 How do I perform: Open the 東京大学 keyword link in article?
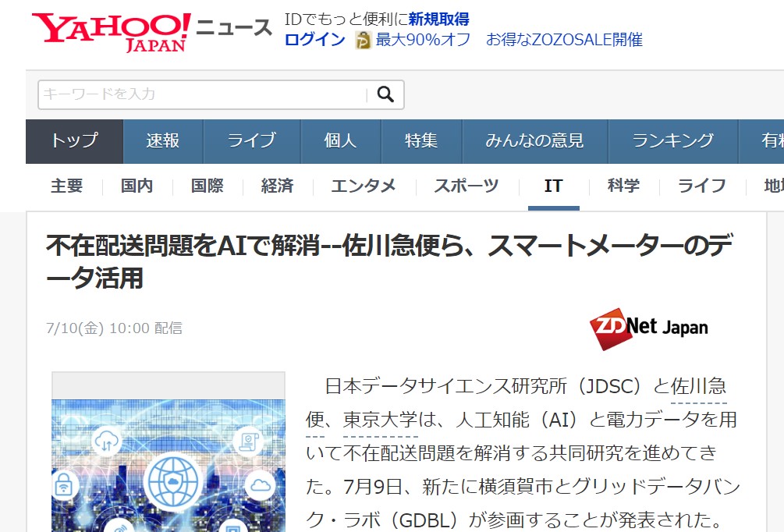(x=381, y=420)
